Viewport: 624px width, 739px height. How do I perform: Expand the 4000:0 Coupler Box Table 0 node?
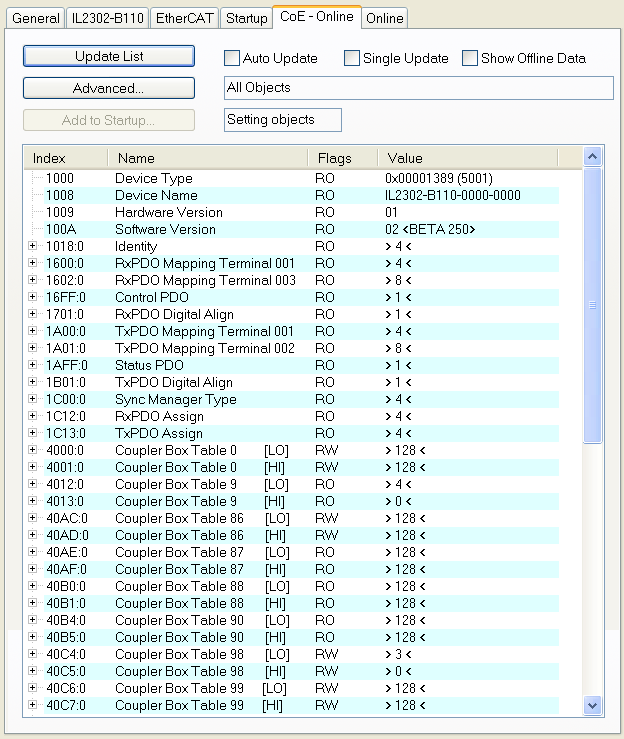32,450
